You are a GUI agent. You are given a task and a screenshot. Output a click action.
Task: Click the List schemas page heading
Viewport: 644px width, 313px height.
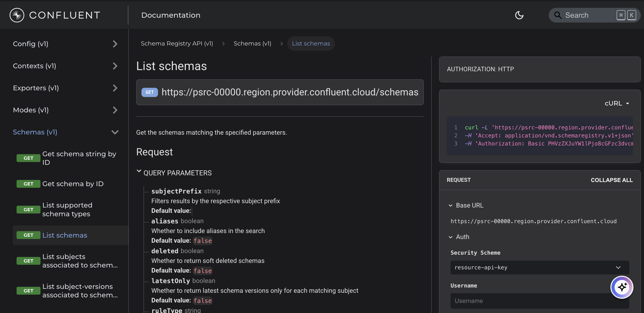[x=172, y=66]
